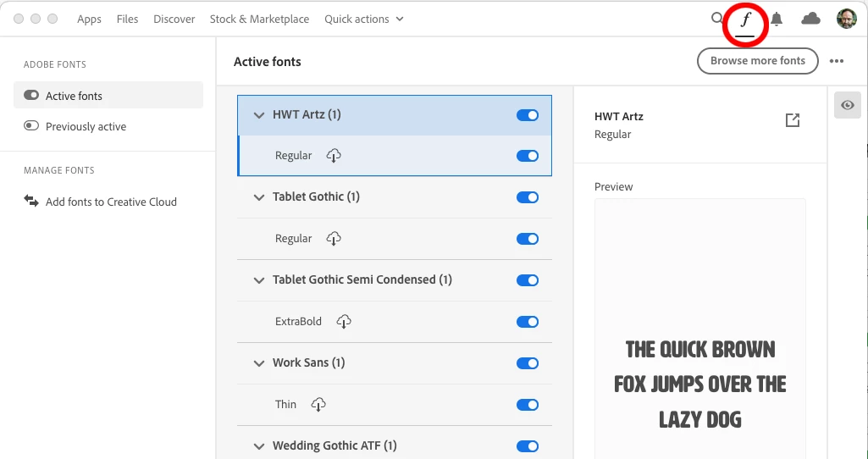Select the Work Sans (1) family name
Image resolution: width=868 pixels, height=459 pixels.
(308, 362)
